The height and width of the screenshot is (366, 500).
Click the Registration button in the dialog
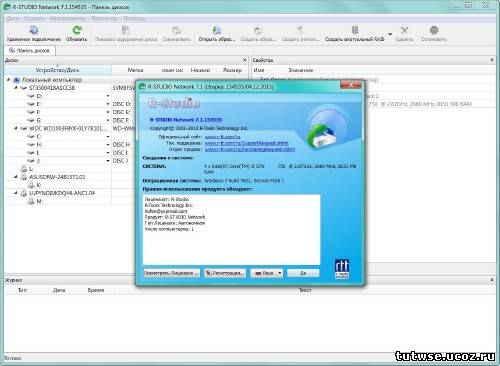pos(225,273)
